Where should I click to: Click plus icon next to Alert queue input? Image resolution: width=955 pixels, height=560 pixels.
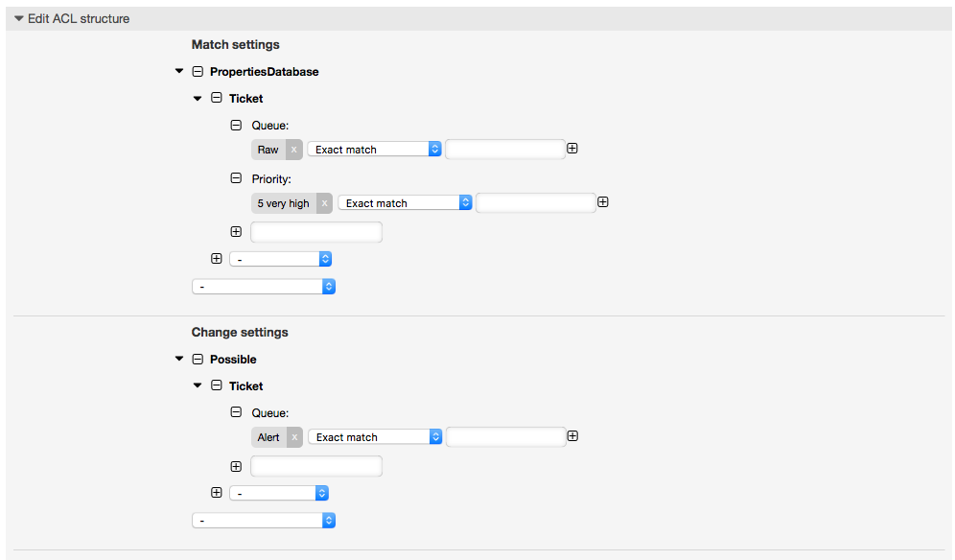[572, 436]
